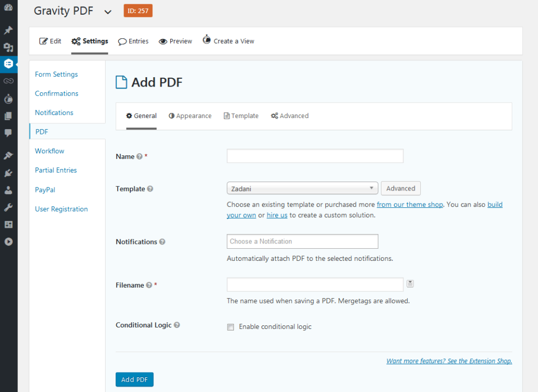Expand the Gravity PDF form switcher arrow
The image size is (538, 392).
108,12
